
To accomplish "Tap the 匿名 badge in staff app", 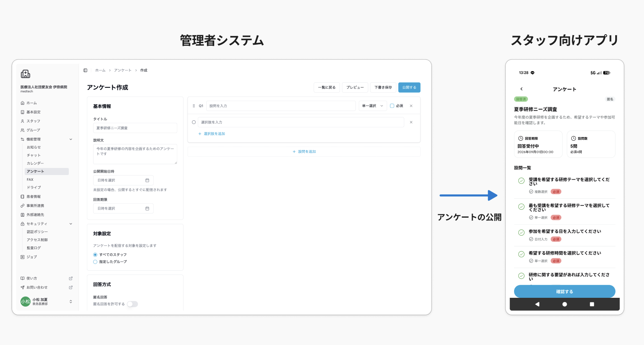I will (610, 99).
